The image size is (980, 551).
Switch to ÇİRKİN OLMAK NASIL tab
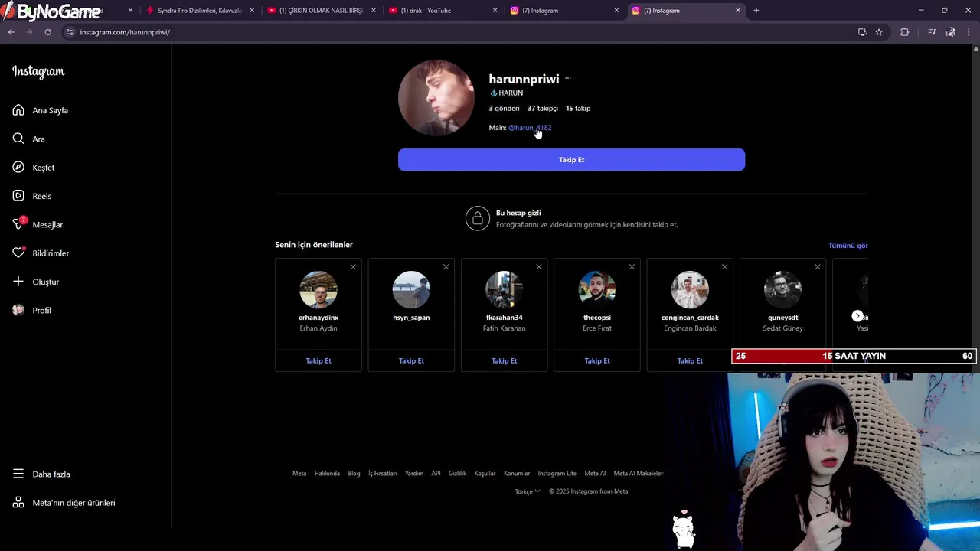pos(320,11)
